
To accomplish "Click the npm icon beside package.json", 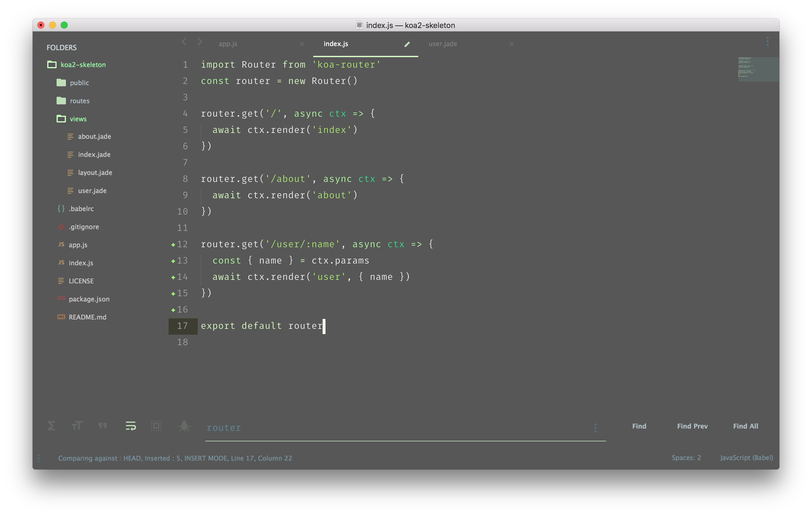I will click(61, 298).
